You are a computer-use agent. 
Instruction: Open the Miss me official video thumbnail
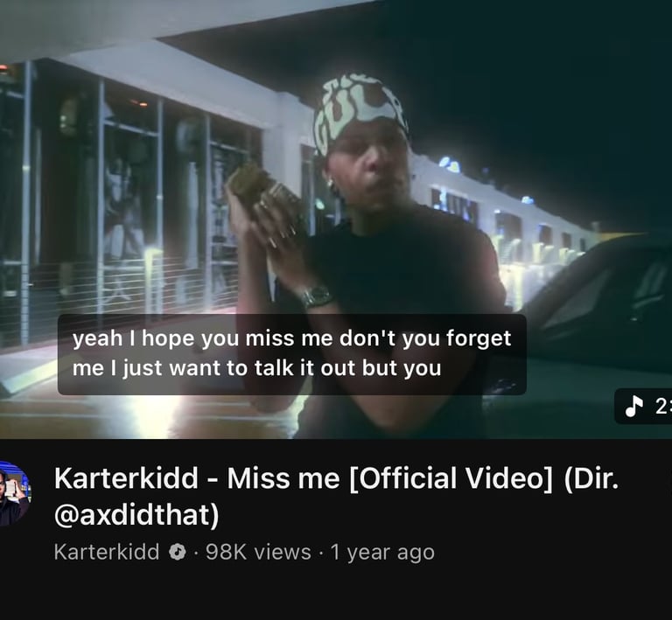(336, 219)
